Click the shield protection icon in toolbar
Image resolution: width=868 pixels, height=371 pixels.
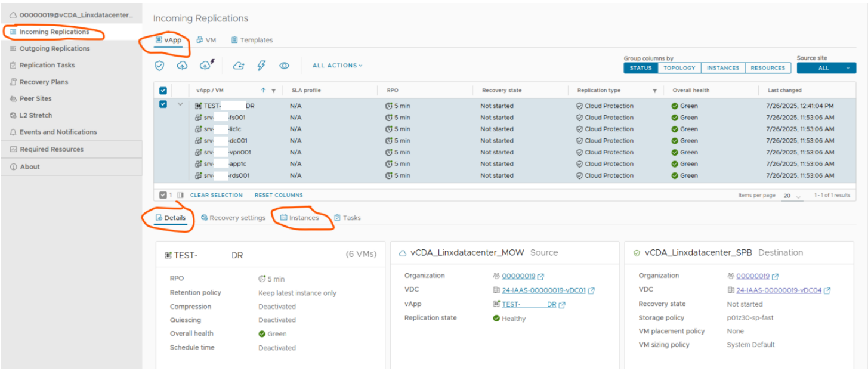tap(159, 66)
